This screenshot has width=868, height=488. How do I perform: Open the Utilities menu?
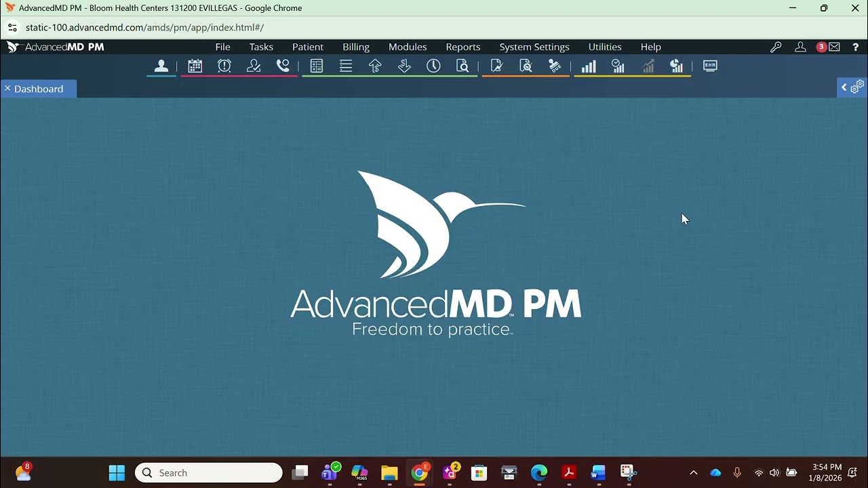(605, 47)
